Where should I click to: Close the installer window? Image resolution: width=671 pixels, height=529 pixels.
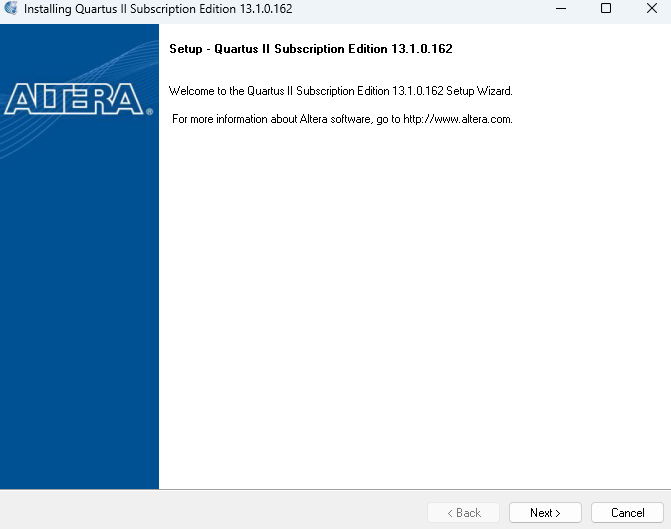(651, 9)
